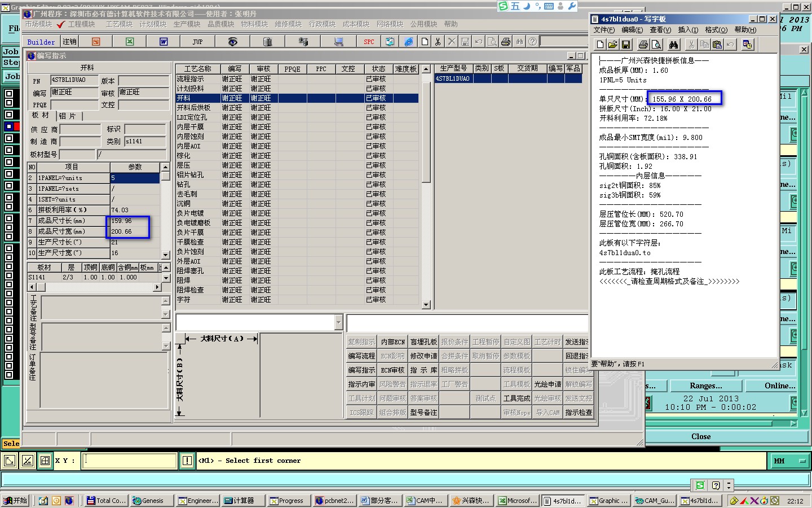The image size is (812, 508).
Task: Select the 阻焊 process row
Action: click(297, 281)
